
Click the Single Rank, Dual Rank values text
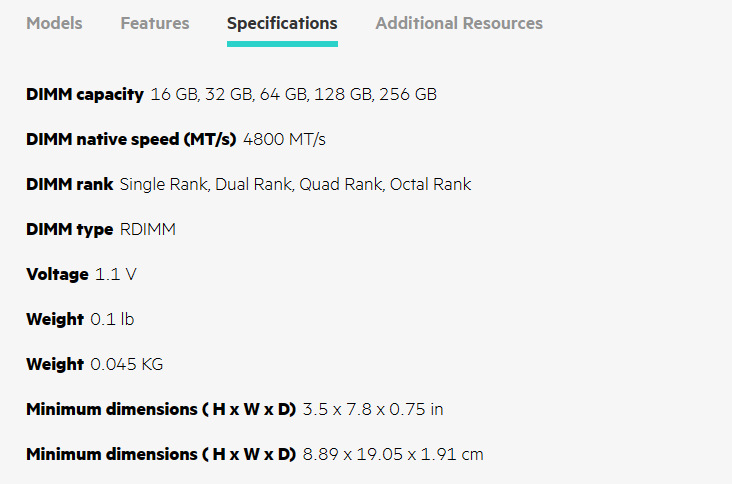click(295, 184)
